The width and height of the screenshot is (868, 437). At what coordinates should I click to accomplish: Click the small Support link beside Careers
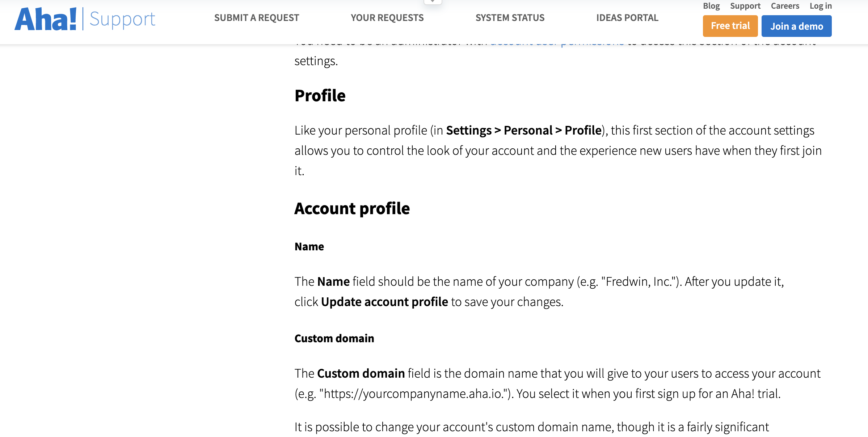(745, 6)
